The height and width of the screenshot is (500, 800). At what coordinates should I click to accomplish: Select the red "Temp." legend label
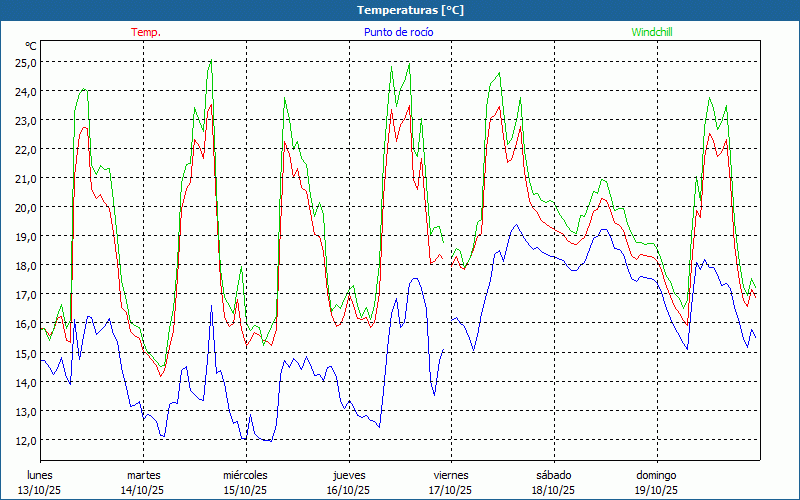click(146, 32)
